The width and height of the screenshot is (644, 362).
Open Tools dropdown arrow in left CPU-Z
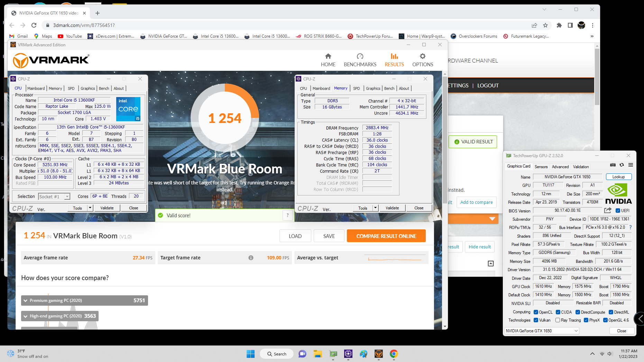click(x=90, y=208)
